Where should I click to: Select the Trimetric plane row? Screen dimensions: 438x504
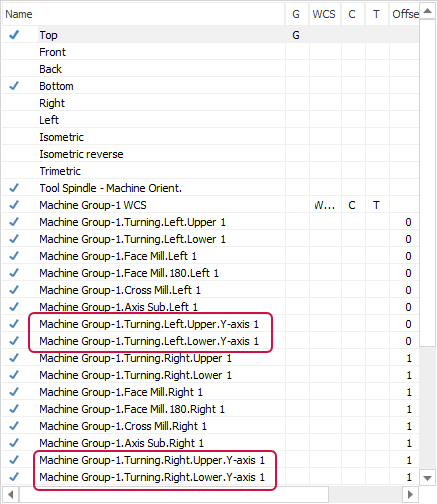210,171
